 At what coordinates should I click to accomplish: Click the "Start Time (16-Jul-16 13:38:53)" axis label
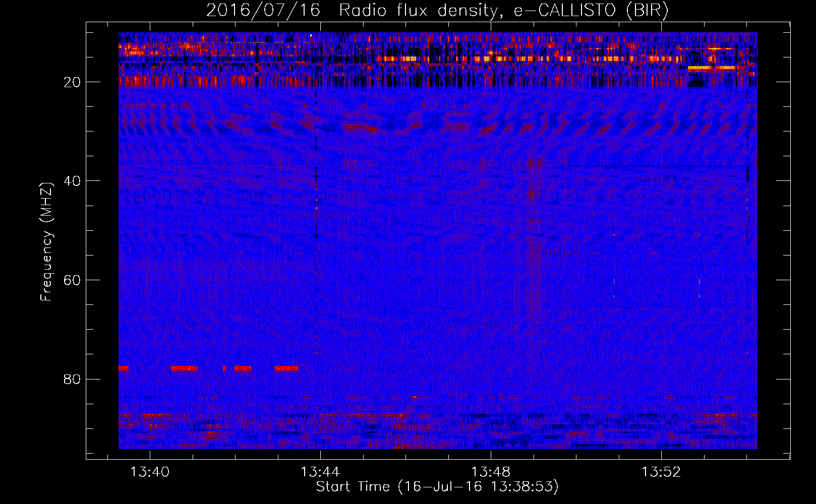click(437, 487)
